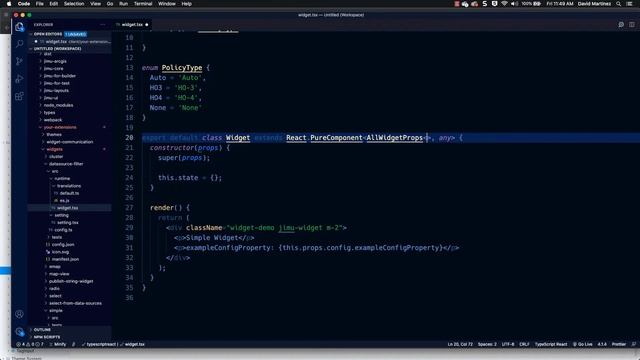
Task: Click the unsaved dot on widget.tsx tab
Action: (x=147, y=24)
